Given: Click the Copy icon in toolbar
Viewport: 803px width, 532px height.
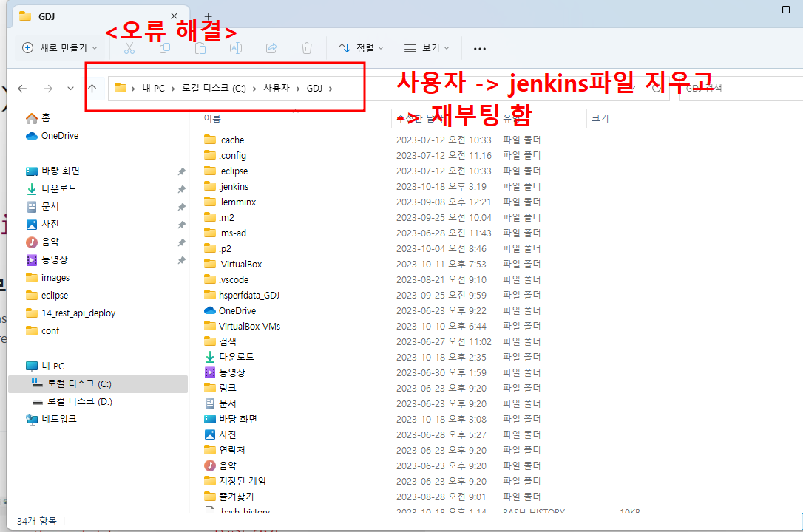Looking at the screenshot, I should click(164, 48).
